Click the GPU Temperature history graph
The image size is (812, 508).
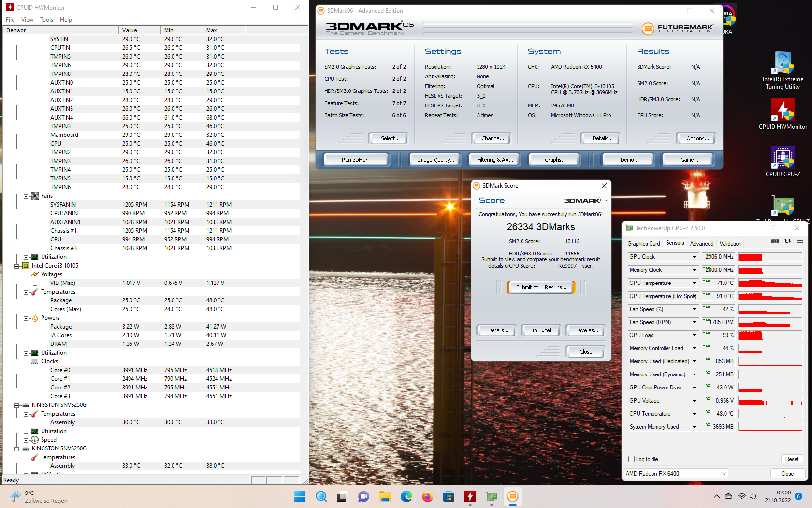coord(770,283)
